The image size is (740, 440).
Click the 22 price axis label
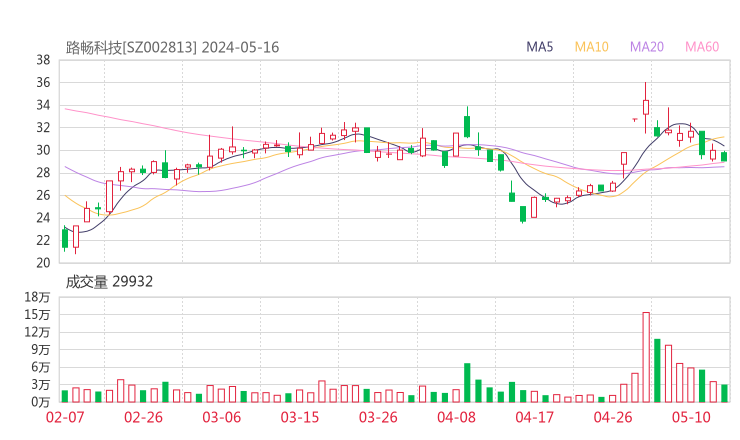click(43, 240)
